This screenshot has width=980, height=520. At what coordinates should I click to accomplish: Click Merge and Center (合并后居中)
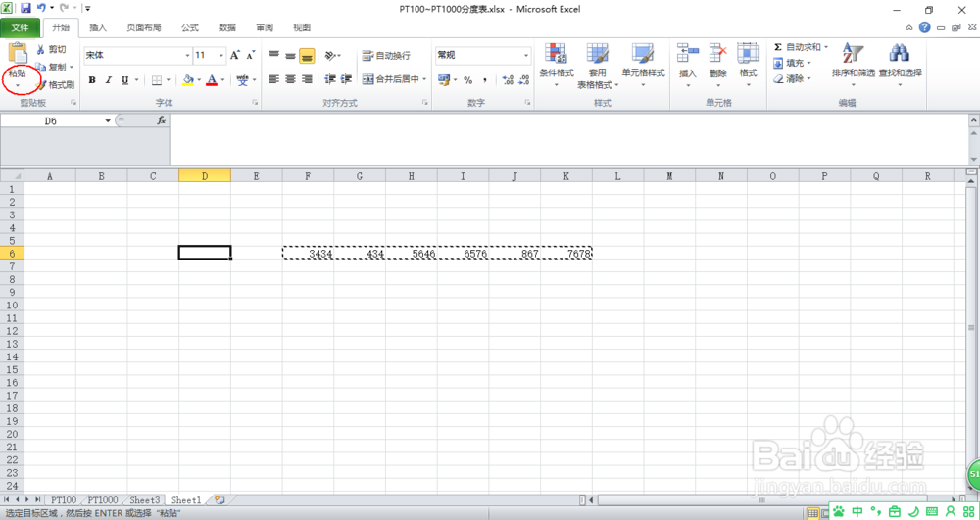click(x=391, y=79)
